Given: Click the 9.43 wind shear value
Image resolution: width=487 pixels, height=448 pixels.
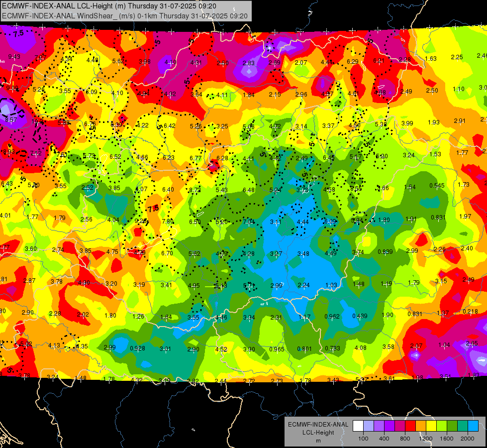Looking at the screenshot, I should click(14, 57).
